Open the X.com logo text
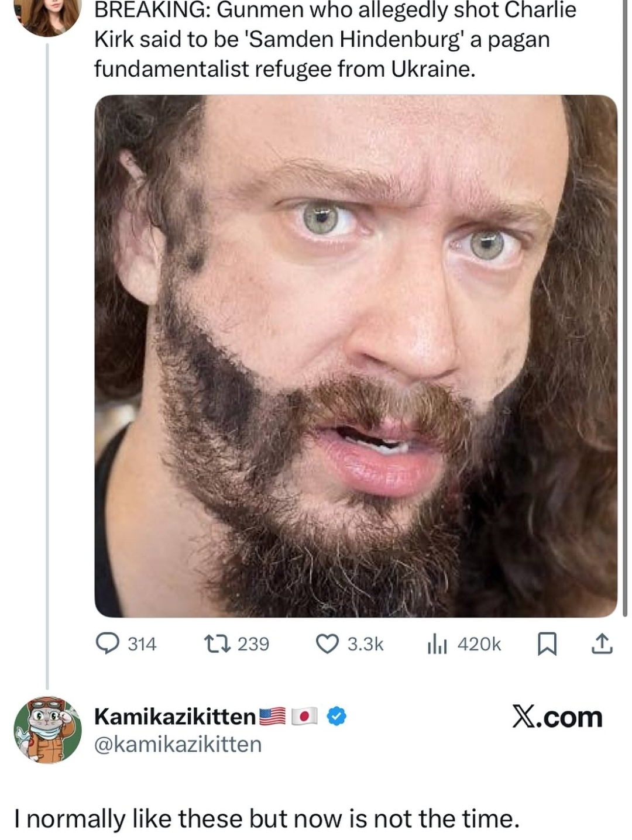 pyautogui.click(x=557, y=717)
